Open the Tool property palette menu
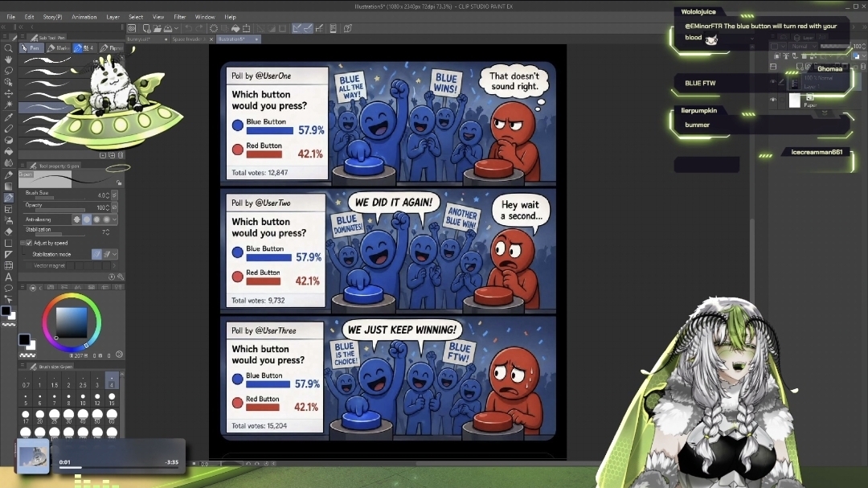 [x=23, y=166]
